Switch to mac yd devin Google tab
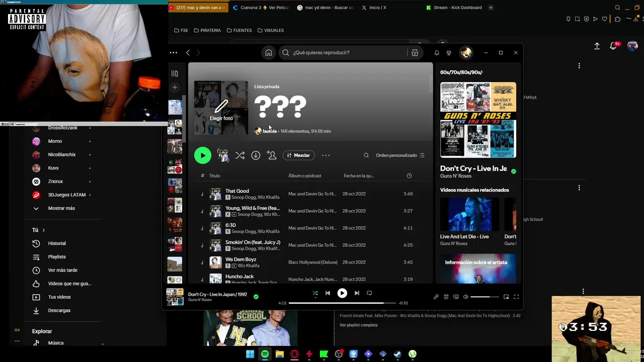Viewport: 644px width, 362px height. [325, 8]
